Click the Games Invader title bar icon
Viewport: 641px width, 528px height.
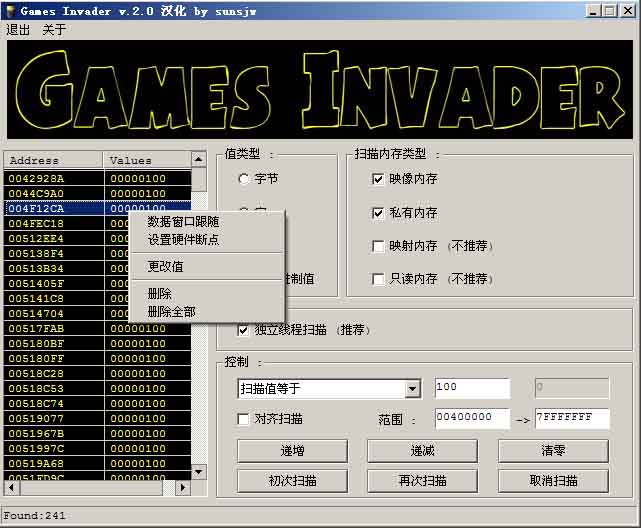click(11, 11)
